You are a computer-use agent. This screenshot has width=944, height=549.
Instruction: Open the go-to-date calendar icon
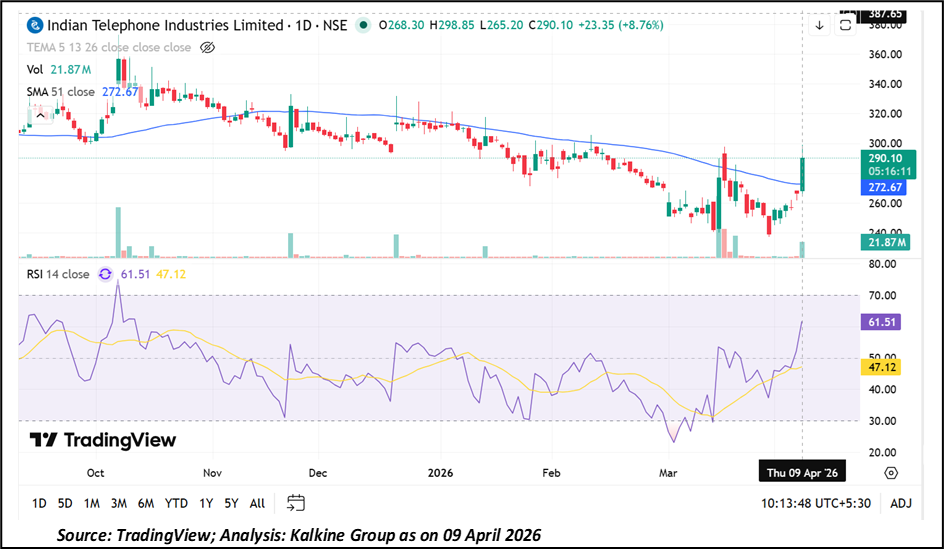295,503
